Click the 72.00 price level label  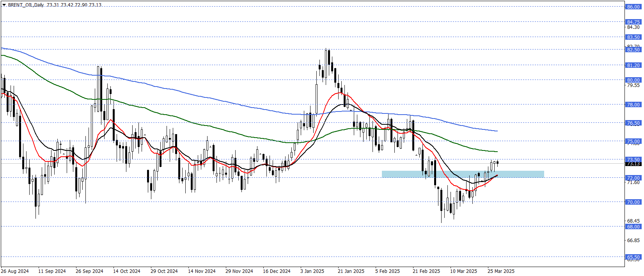633,178
